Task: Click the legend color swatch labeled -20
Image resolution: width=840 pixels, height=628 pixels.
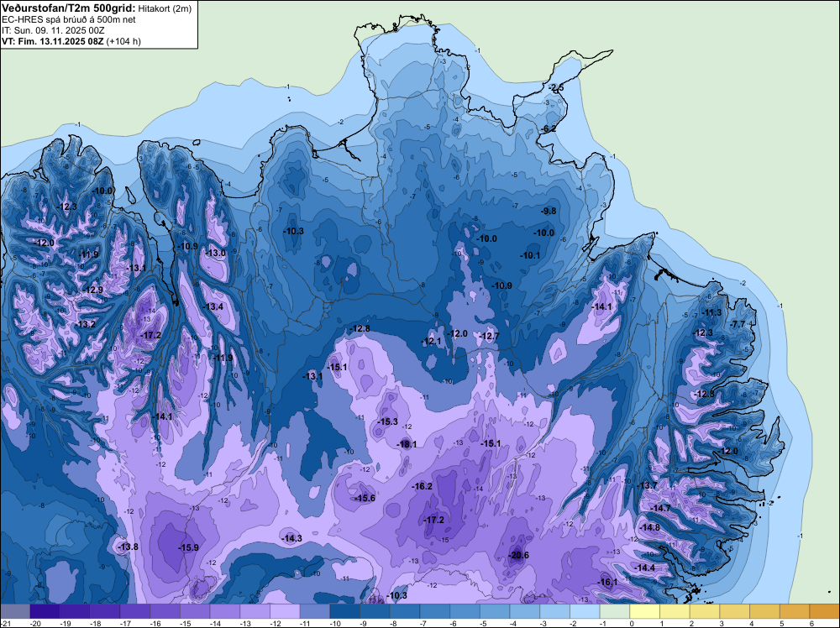Action: pos(45,611)
